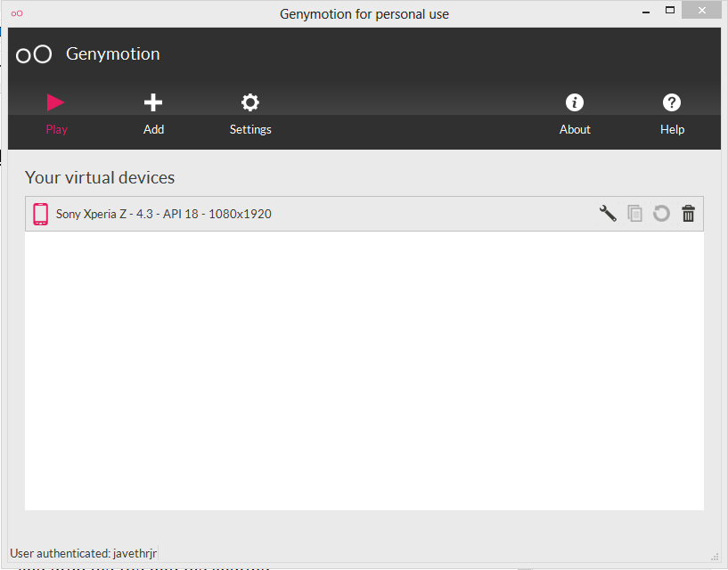Clone the Sony Xperia Z device
This screenshot has height=570, width=728.
(x=634, y=214)
